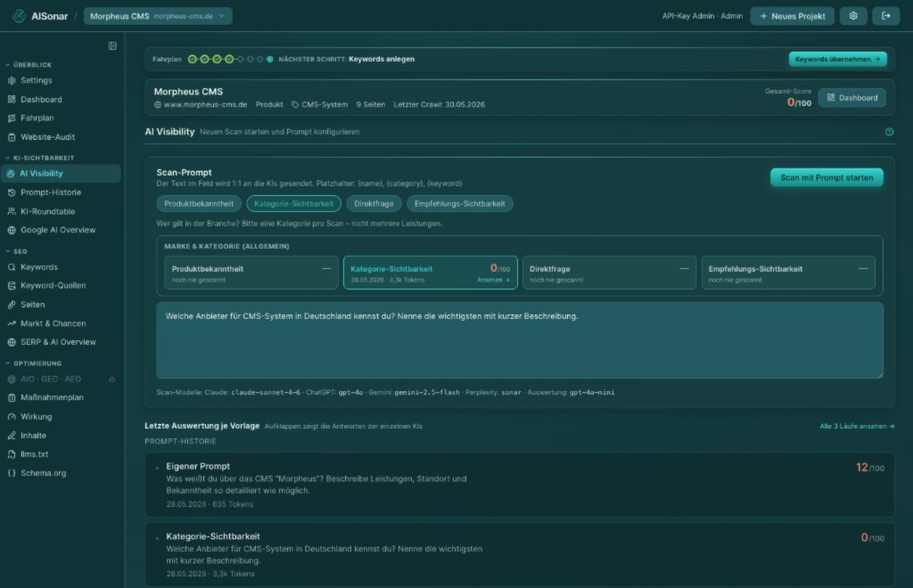Open the Maßnahmenplan menu item

(x=61, y=398)
